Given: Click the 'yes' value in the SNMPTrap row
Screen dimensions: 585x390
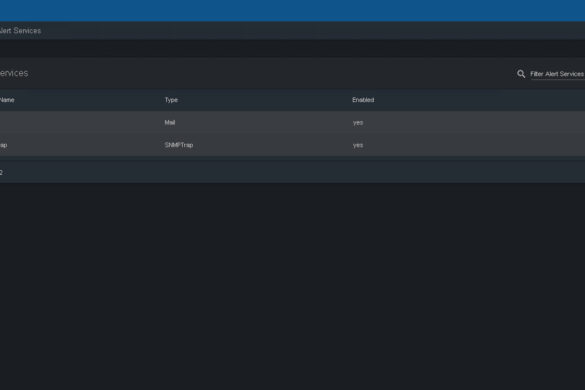Looking at the screenshot, I should coord(358,145).
